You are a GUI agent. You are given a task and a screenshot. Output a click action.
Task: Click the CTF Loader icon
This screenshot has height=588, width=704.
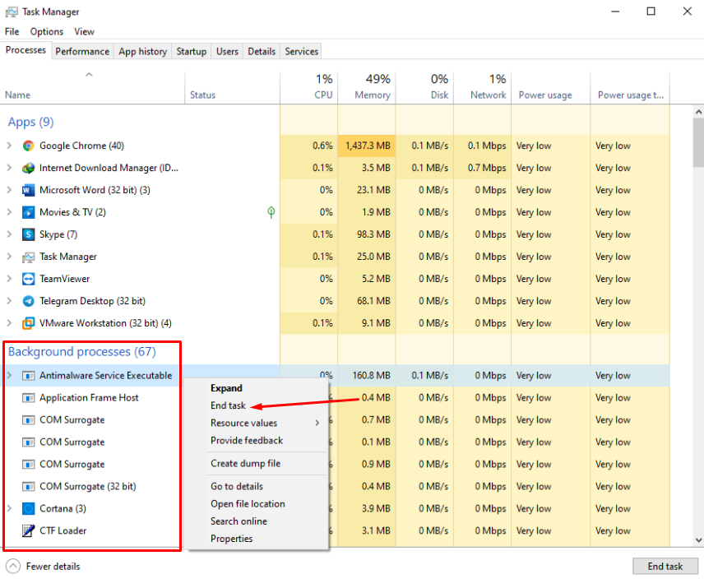[29, 530]
